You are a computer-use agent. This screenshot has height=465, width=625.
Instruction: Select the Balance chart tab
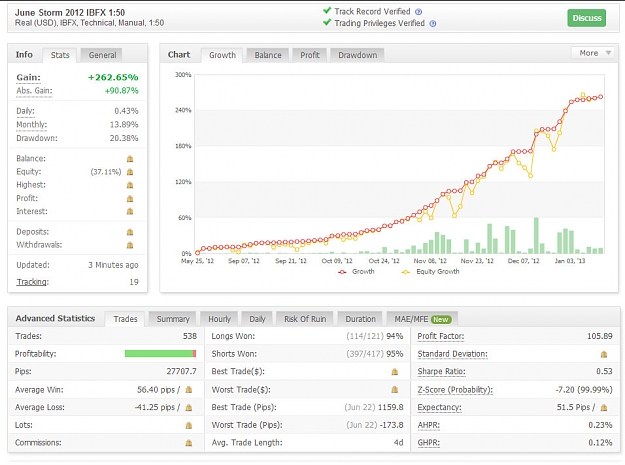[268, 55]
